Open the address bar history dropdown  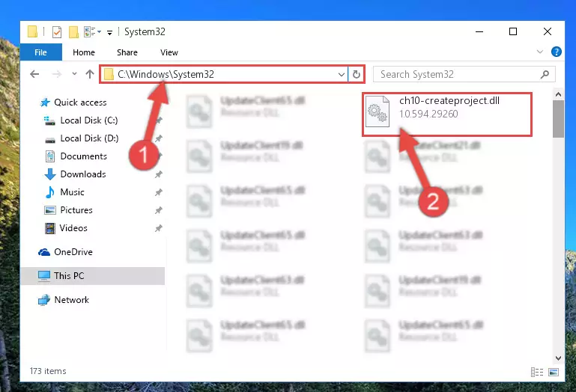click(342, 75)
